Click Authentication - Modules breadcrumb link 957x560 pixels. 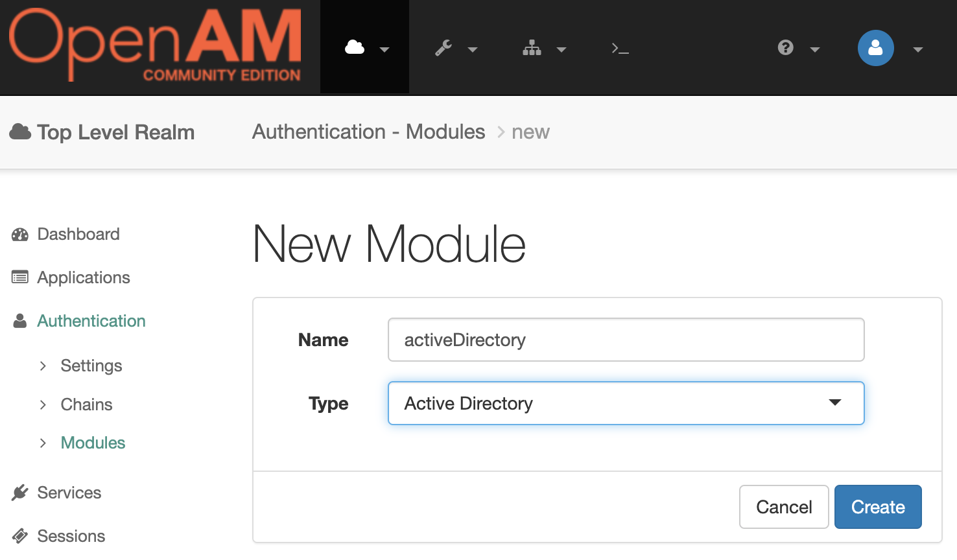point(368,132)
